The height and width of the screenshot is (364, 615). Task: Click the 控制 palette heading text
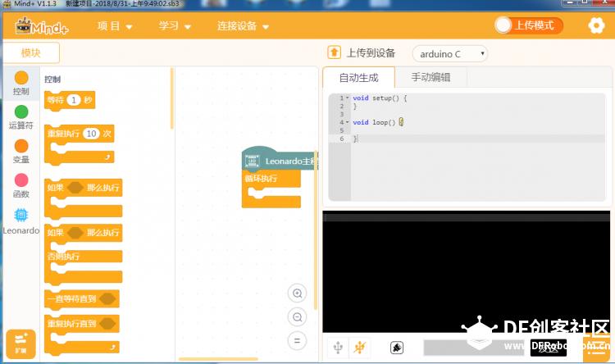click(52, 80)
